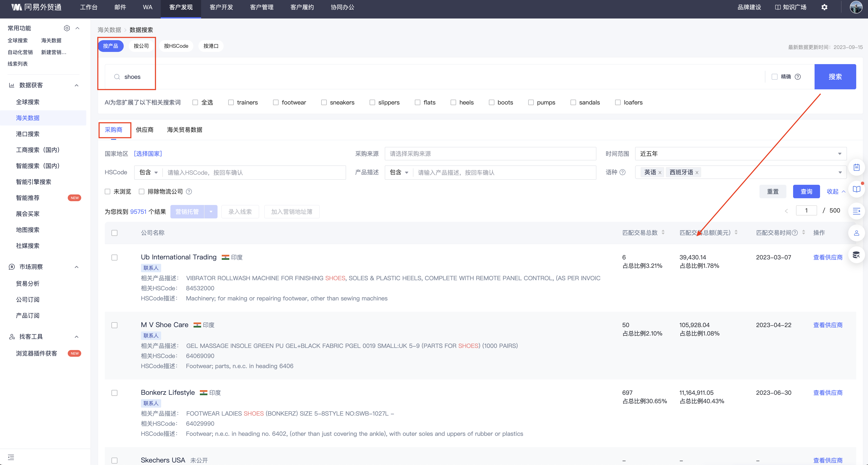Collapse the sidebar with bottom menu icon
This screenshot has width=868, height=465.
(11, 457)
